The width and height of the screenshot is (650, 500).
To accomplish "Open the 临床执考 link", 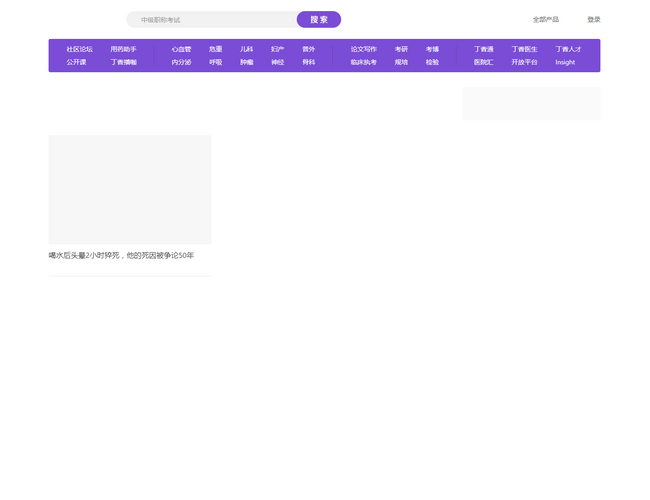I will click(x=364, y=62).
